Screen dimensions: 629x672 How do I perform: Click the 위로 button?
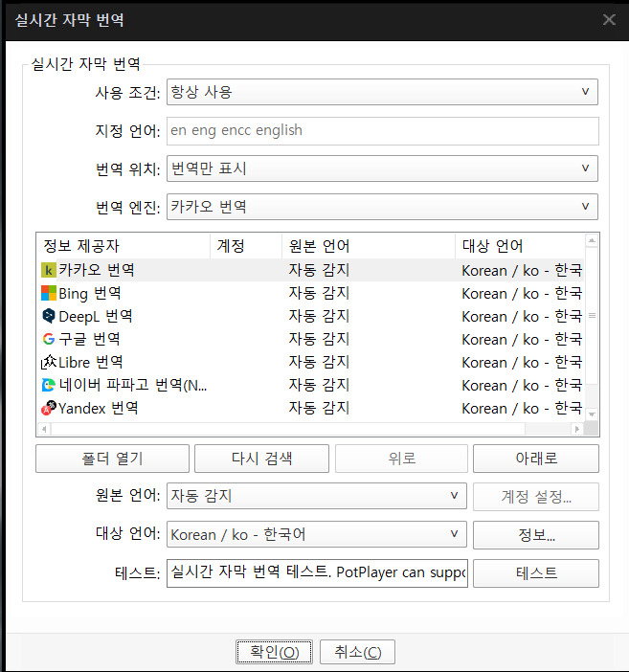coord(401,459)
